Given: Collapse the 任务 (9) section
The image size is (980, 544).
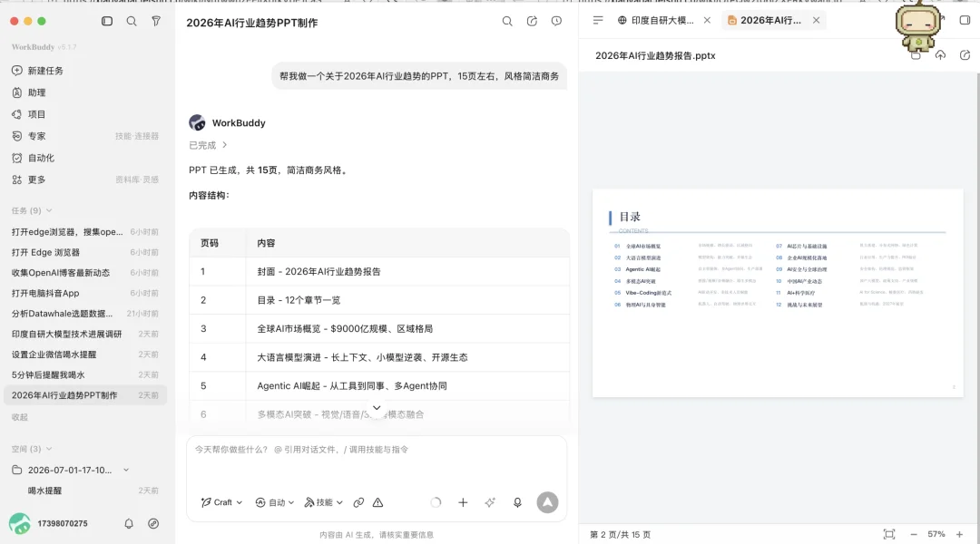Looking at the screenshot, I should pyautogui.click(x=32, y=210).
